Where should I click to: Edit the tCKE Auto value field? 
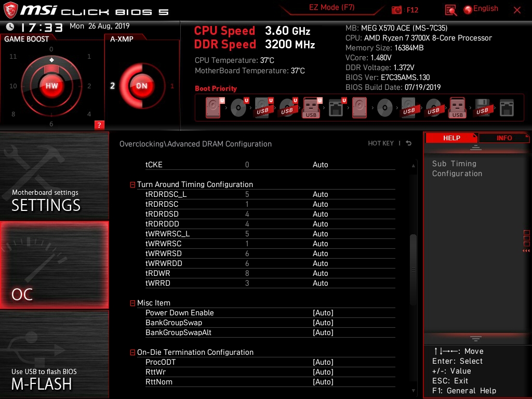point(320,165)
